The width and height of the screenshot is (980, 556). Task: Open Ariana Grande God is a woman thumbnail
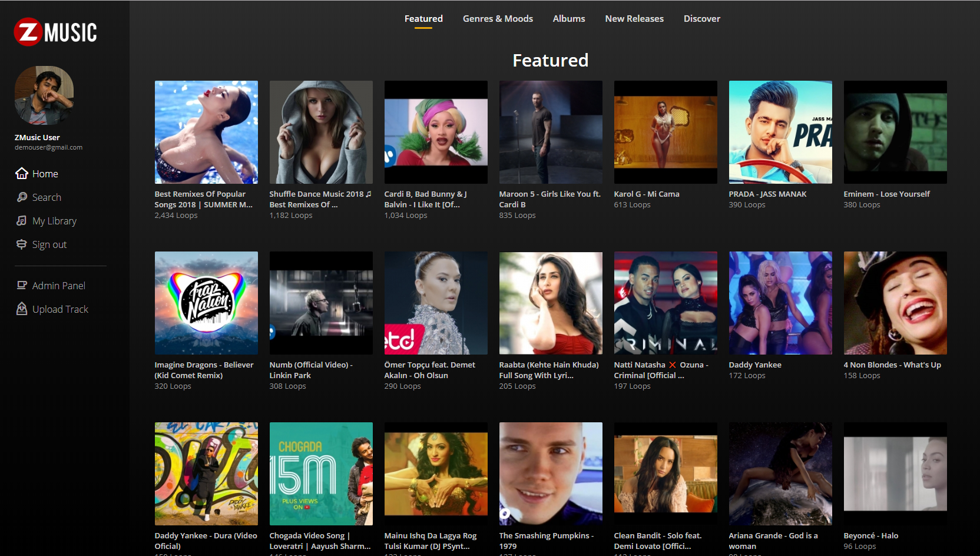(x=780, y=474)
